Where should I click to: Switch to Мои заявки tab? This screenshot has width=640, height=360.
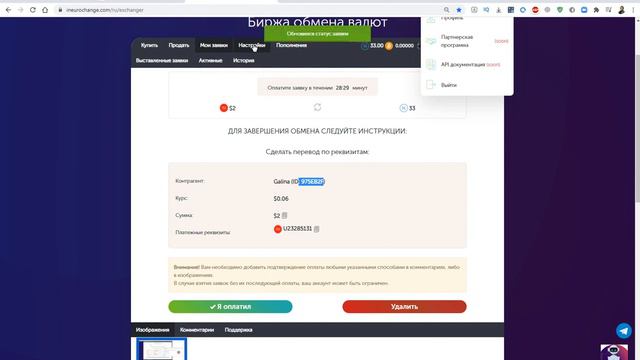(x=213, y=45)
